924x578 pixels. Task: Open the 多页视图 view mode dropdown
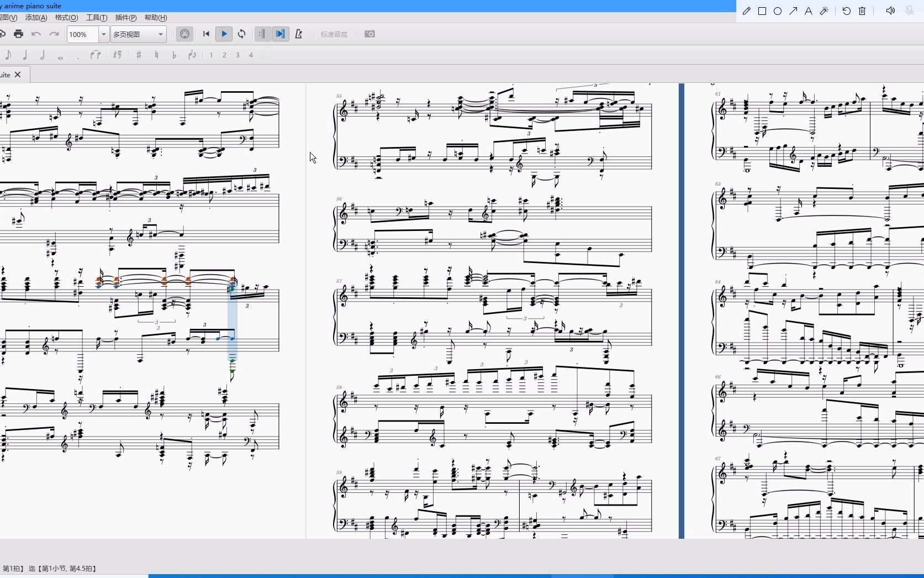point(139,34)
